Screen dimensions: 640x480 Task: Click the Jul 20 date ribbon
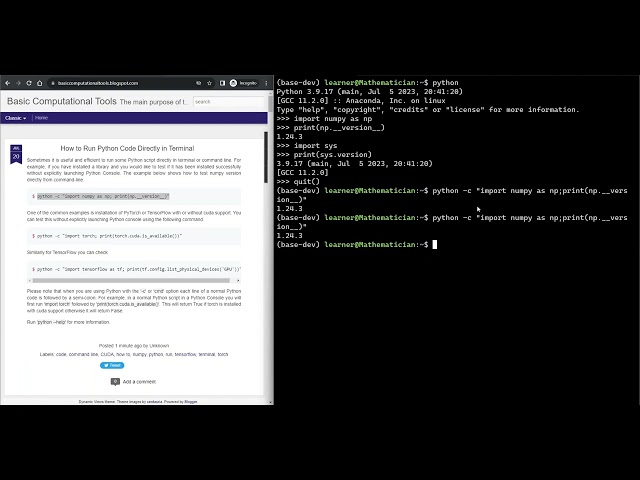coord(16,154)
